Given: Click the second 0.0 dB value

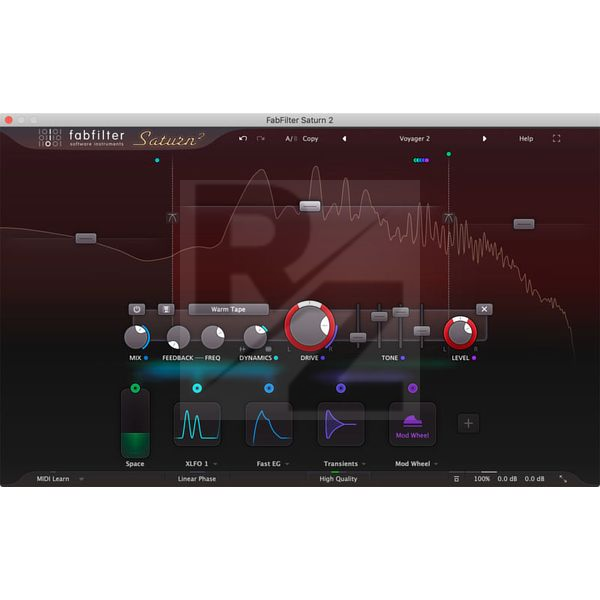Looking at the screenshot, I should (534, 479).
